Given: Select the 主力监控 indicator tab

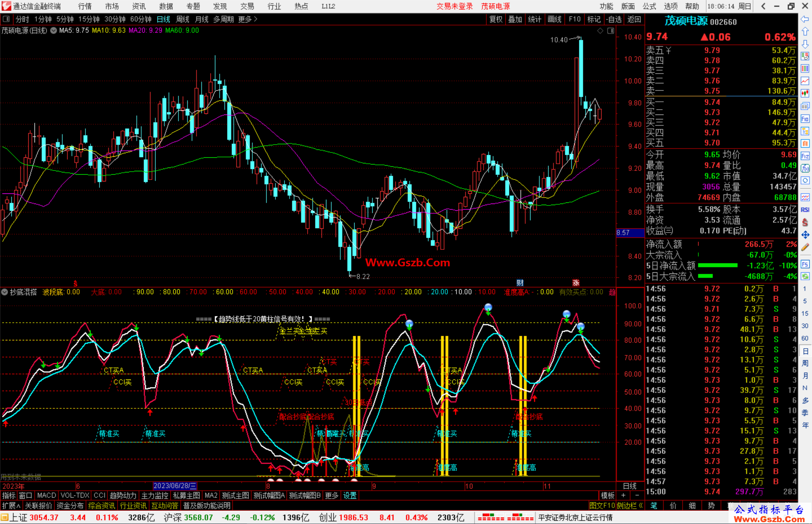Looking at the screenshot, I should coord(155,495).
